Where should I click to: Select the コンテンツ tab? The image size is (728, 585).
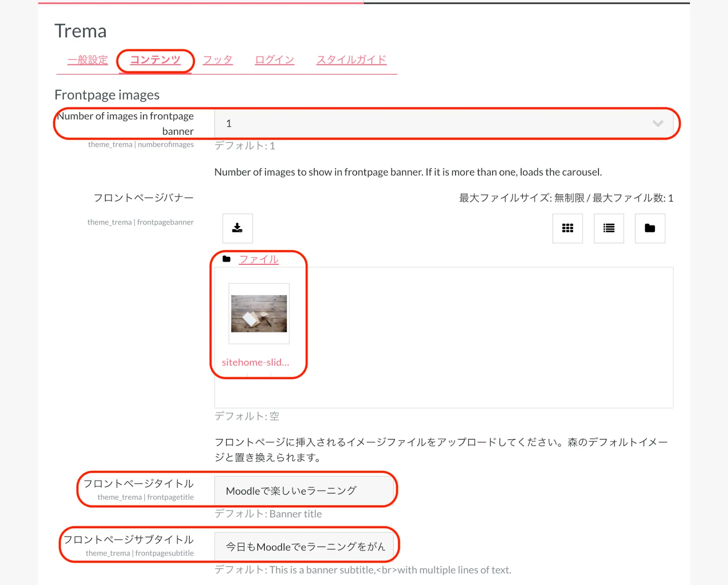pos(155,60)
